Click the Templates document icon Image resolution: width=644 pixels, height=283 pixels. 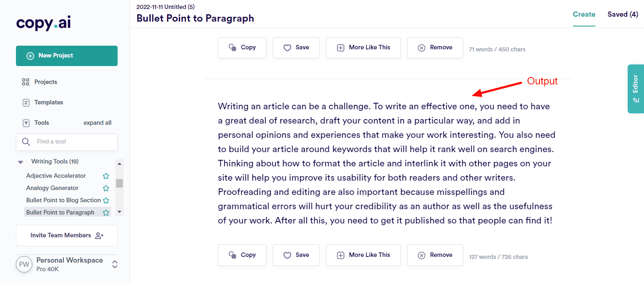(x=26, y=102)
